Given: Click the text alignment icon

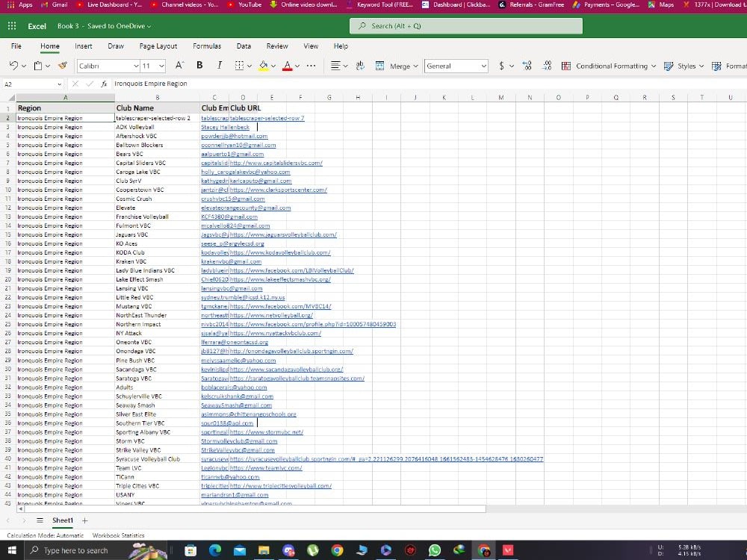Looking at the screenshot, I should (335, 66).
